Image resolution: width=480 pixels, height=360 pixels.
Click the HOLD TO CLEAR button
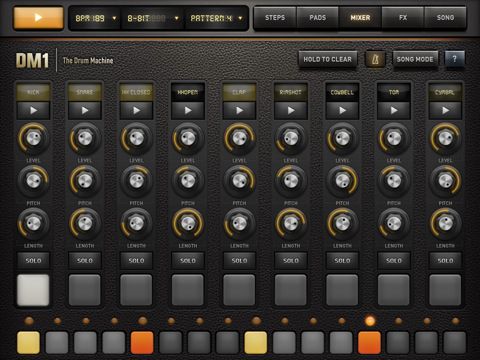[x=328, y=60]
